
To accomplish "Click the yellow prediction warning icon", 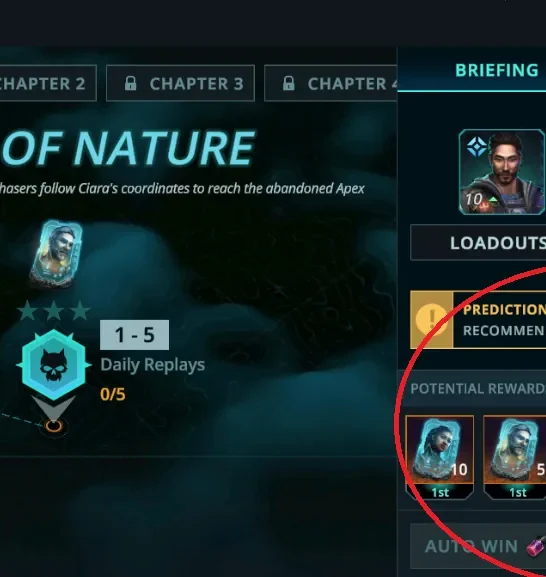I will [432, 319].
